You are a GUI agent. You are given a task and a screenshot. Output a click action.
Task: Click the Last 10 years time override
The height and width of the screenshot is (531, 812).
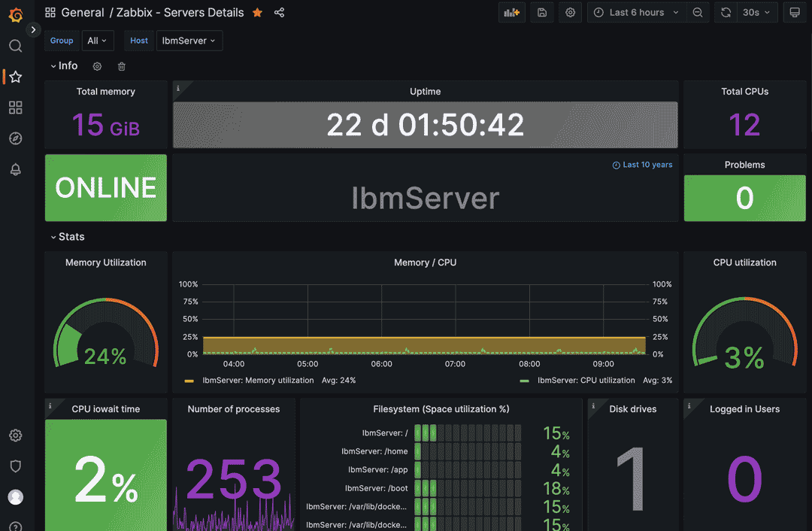click(642, 165)
